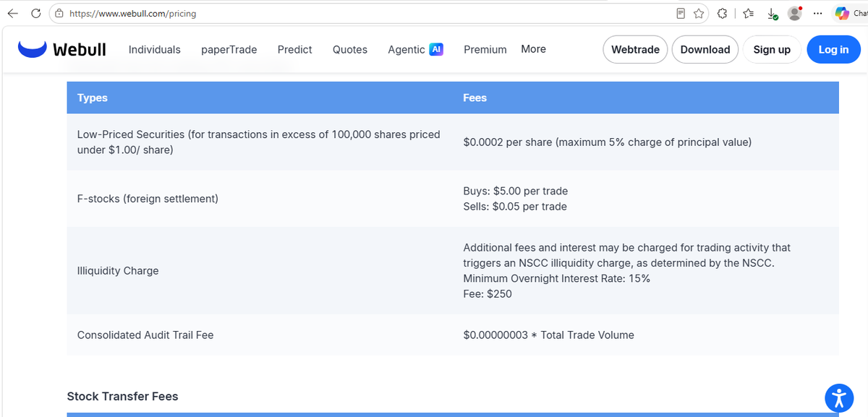The height and width of the screenshot is (417, 868).
Task: Click the Minimum Overnight Interest Rate text
Action: (x=557, y=279)
